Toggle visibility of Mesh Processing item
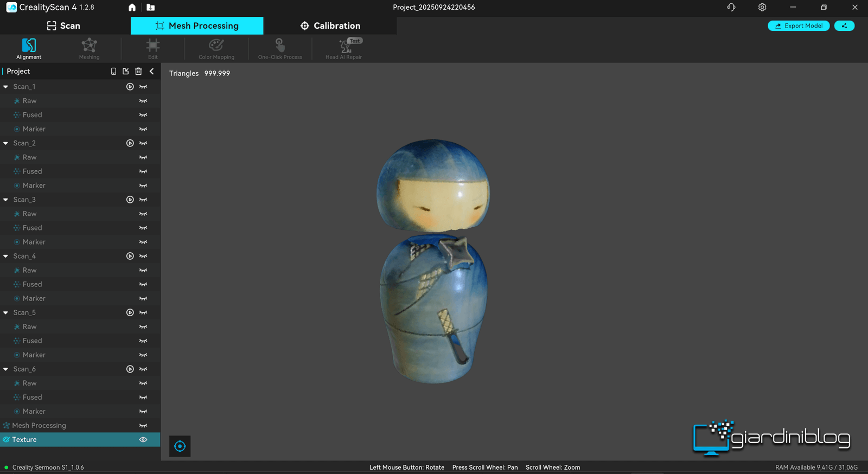868x474 pixels. pyautogui.click(x=143, y=426)
